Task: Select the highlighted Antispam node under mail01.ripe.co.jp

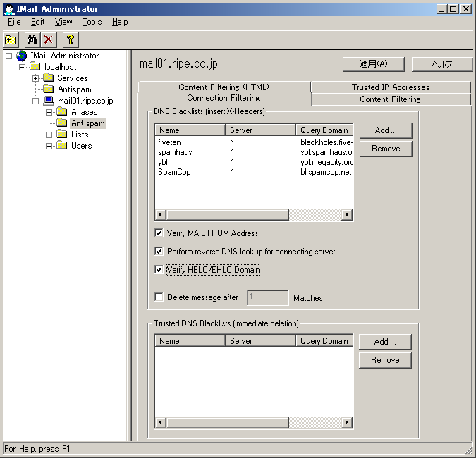Action: (x=88, y=123)
